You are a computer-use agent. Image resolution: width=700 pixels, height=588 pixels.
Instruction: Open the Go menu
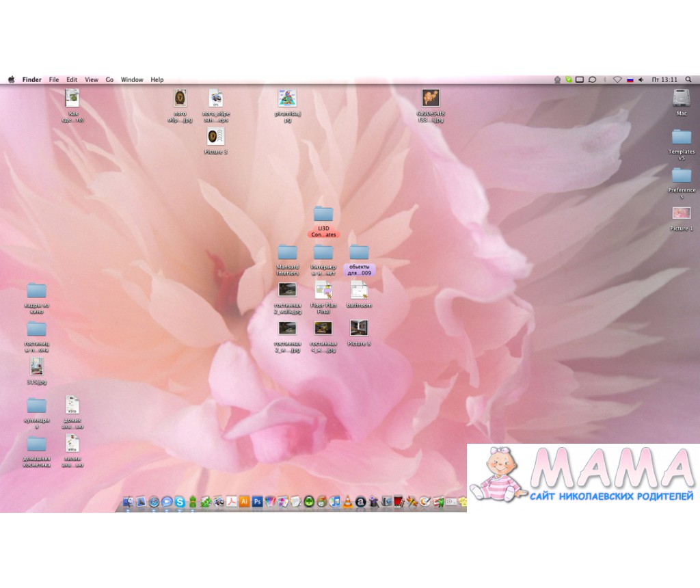point(109,80)
